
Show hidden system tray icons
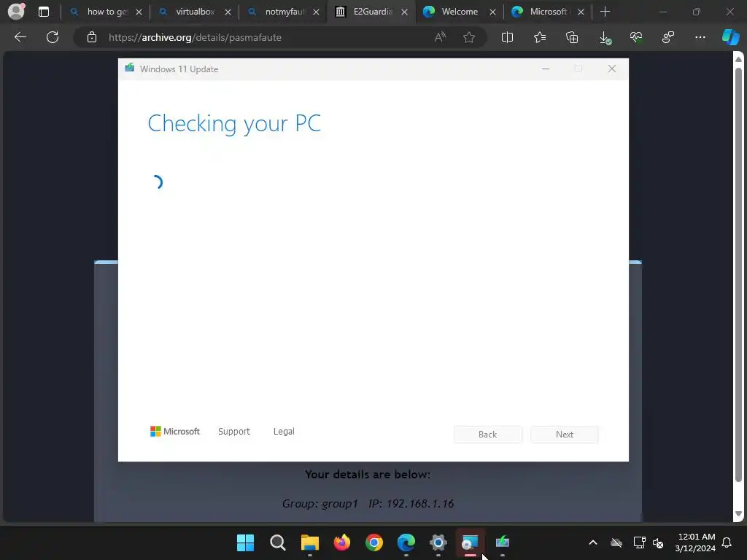pyautogui.click(x=593, y=542)
